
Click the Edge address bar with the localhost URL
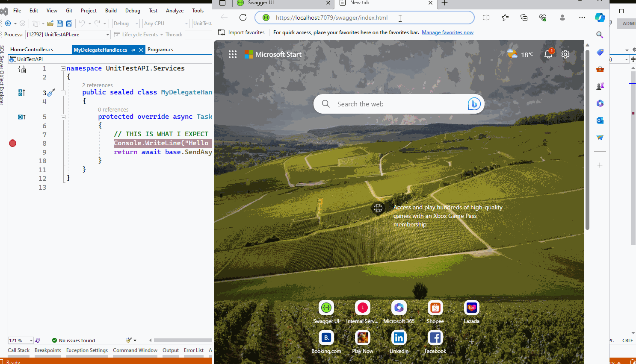364,18
